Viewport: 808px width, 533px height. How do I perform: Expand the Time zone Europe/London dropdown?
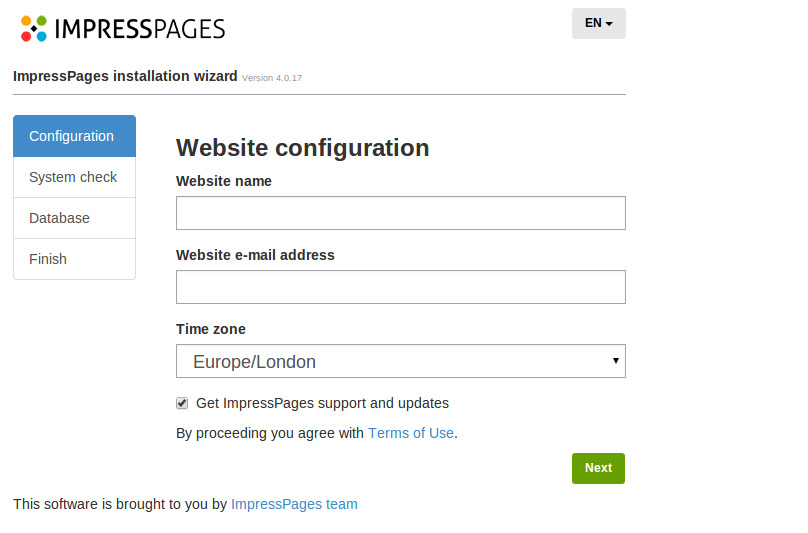(x=400, y=361)
